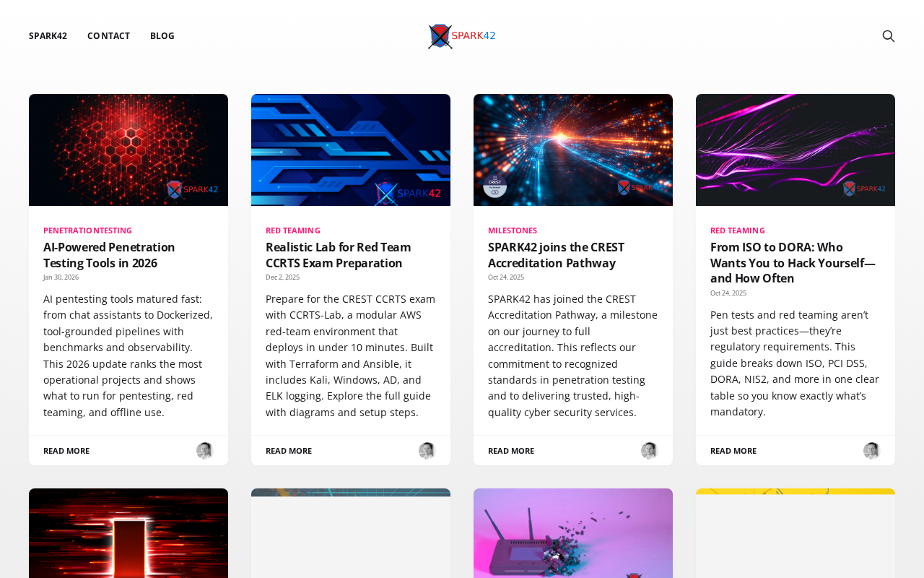The image size is (924, 578).
Task: Open title Realistic Lab for Red Team CCRTS Exam
Action: [x=339, y=255]
